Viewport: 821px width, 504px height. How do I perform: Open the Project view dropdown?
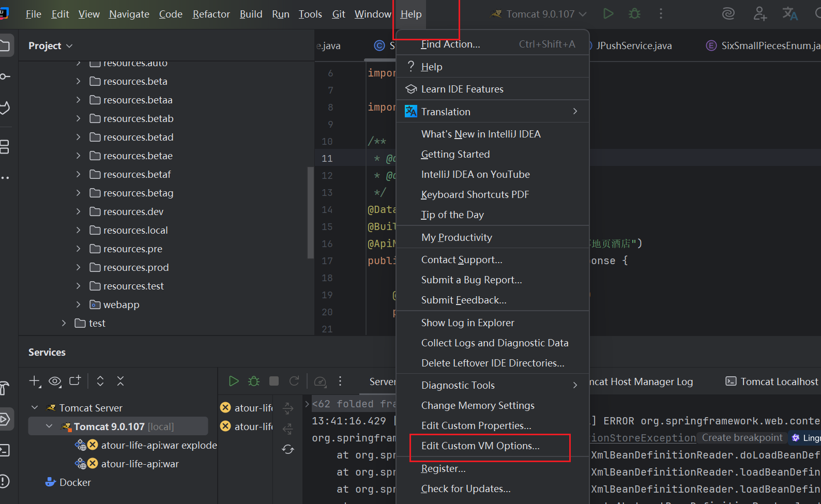click(x=50, y=46)
